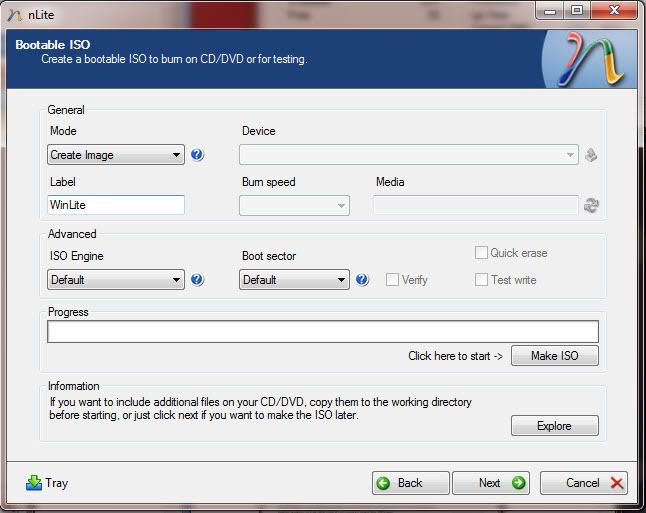
Task: Click the refresh media icon next to Media
Action: [x=591, y=205]
